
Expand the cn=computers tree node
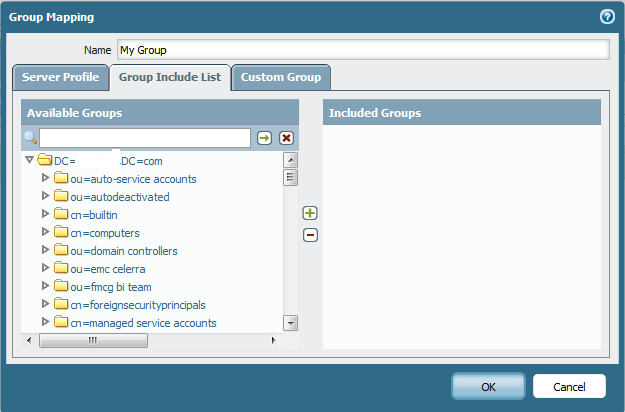[45, 233]
